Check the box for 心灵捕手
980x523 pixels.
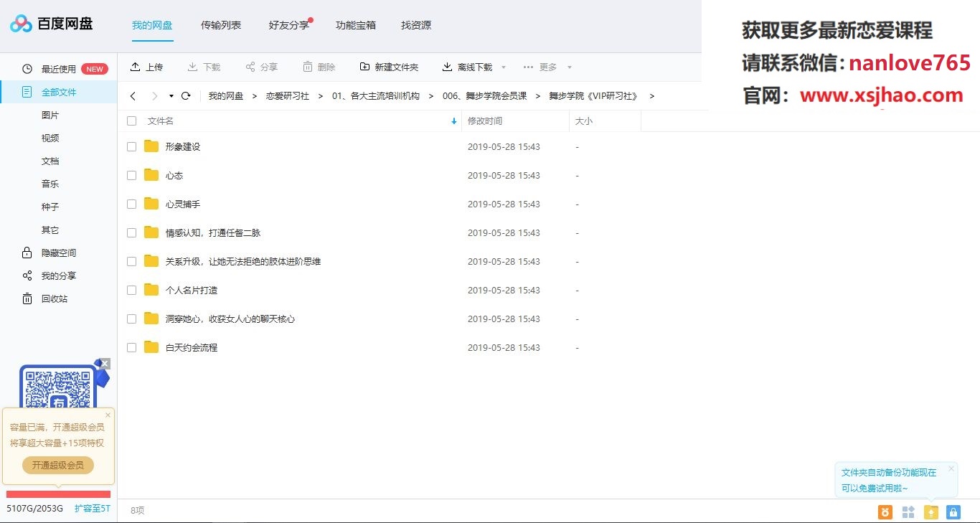click(x=131, y=204)
